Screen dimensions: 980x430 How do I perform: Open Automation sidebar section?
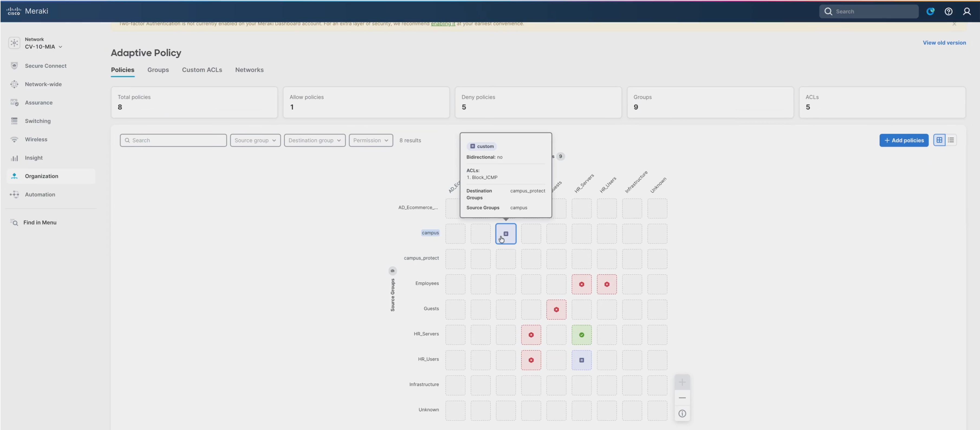click(40, 194)
